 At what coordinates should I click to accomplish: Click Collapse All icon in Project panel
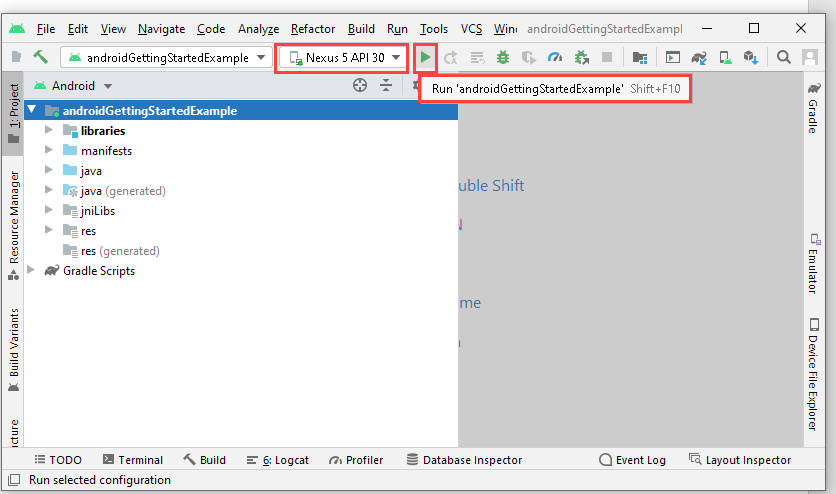coord(386,85)
